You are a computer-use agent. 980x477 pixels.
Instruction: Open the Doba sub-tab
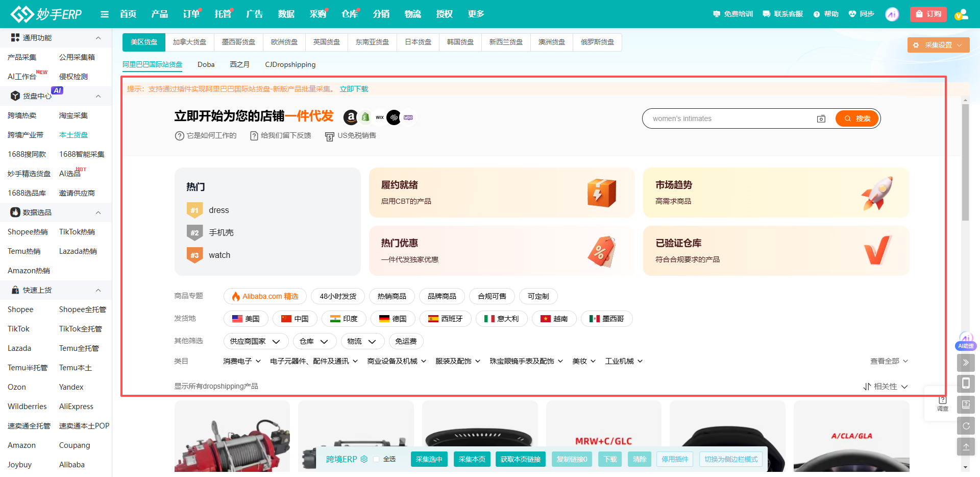point(206,64)
